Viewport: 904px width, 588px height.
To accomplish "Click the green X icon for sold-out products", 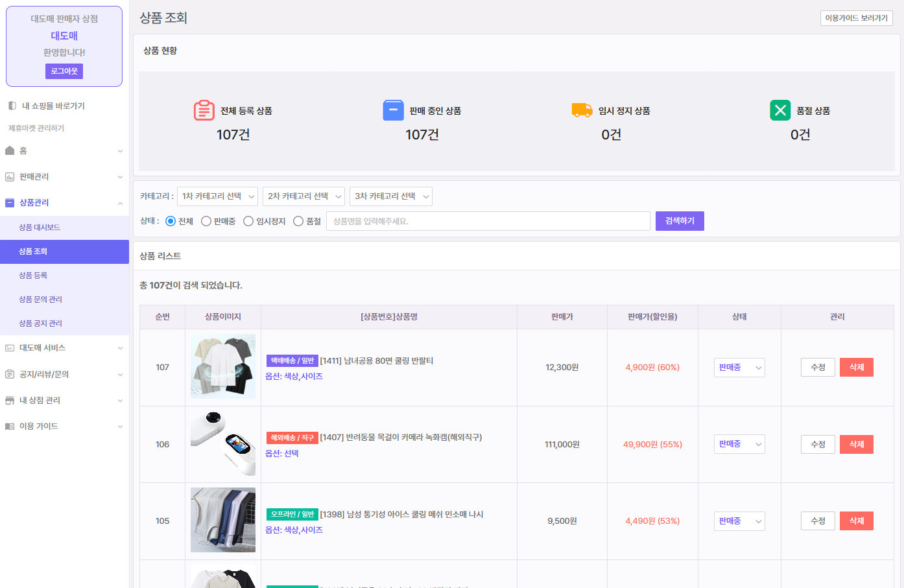I will pyautogui.click(x=780, y=110).
